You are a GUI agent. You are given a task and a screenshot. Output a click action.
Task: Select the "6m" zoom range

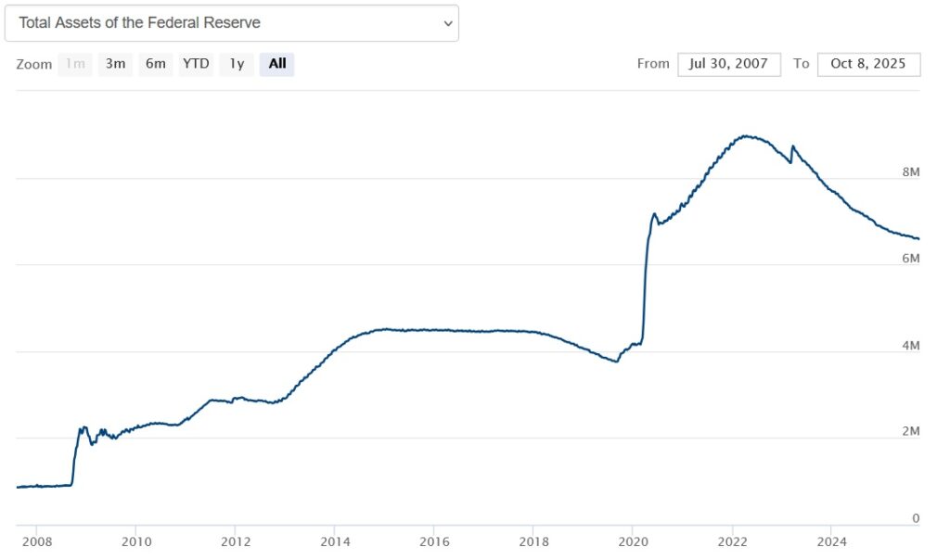point(155,64)
